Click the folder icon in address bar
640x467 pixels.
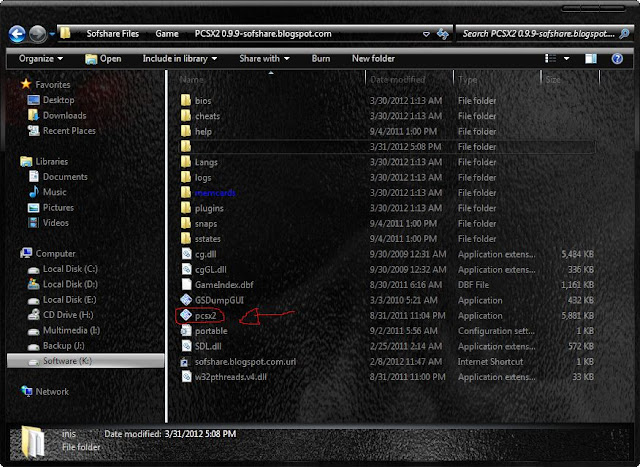click(65, 33)
